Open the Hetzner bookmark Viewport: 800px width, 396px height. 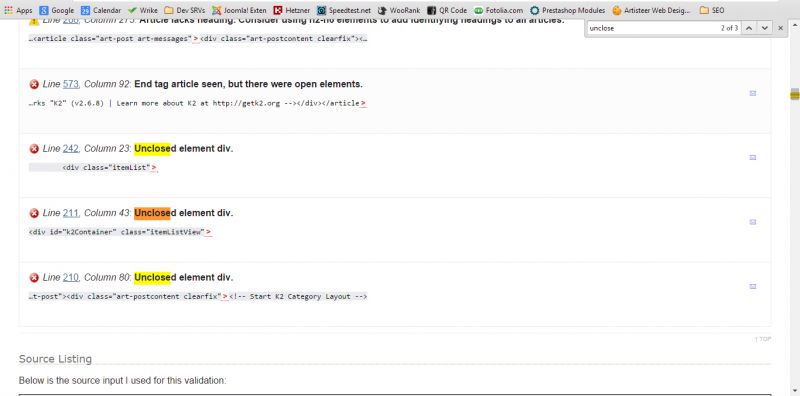(x=291, y=10)
